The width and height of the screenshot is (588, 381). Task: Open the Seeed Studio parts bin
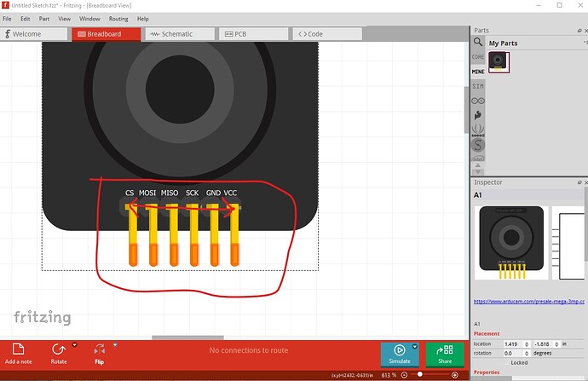pos(478,130)
